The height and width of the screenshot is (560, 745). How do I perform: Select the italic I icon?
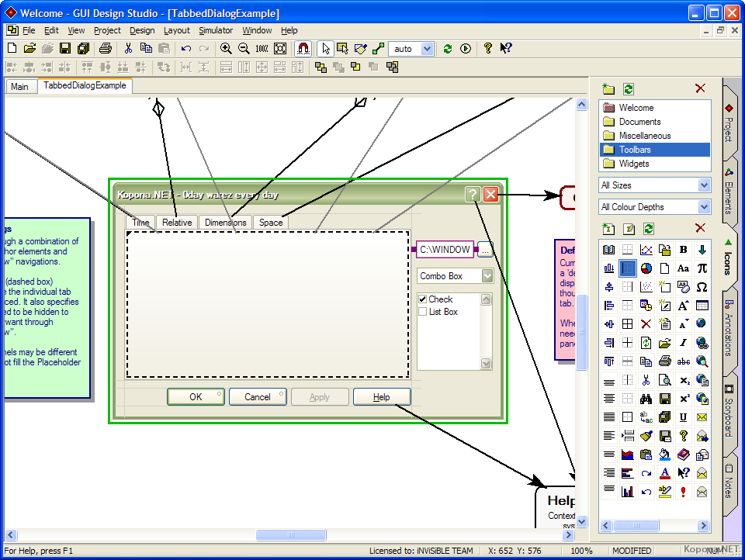[683, 343]
